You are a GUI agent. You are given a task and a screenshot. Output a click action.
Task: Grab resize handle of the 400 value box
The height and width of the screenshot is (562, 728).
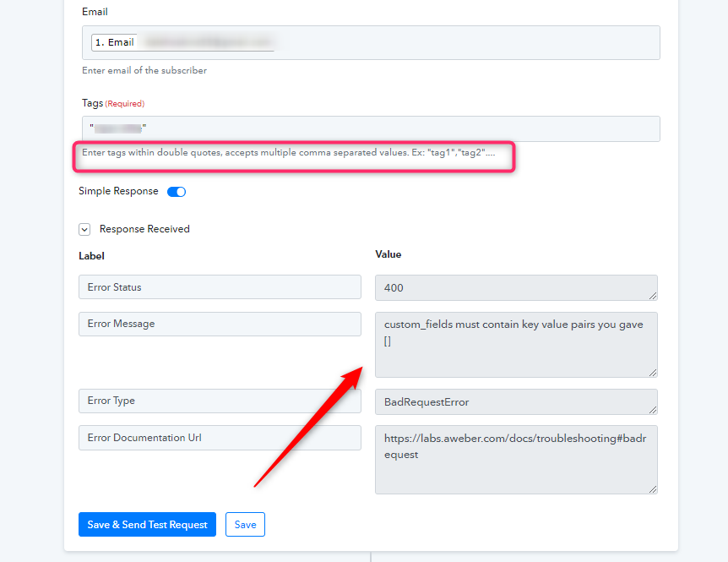pos(653,296)
